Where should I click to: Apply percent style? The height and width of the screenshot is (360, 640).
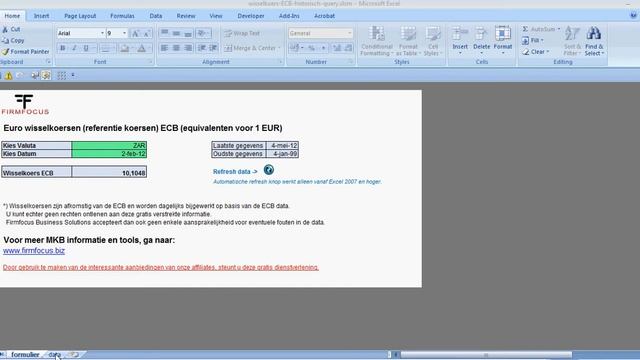point(311,48)
